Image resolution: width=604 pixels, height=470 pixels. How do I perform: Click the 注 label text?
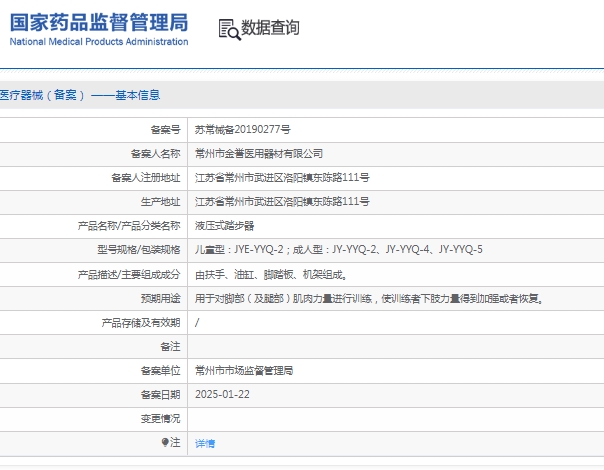pos(175,442)
